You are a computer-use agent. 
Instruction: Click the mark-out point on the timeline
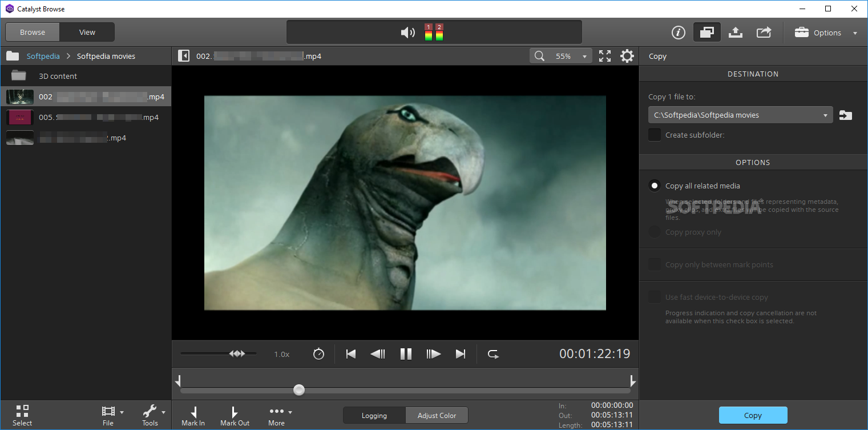pyautogui.click(x=632, y=381)
